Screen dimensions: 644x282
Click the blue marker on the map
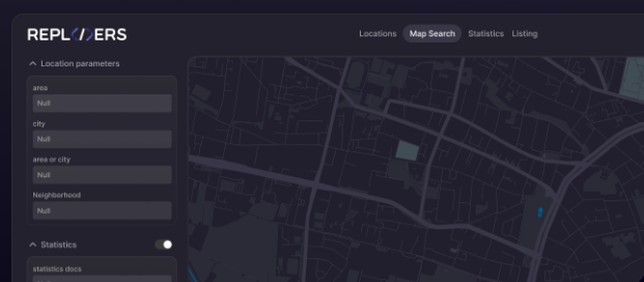(540, 211)
